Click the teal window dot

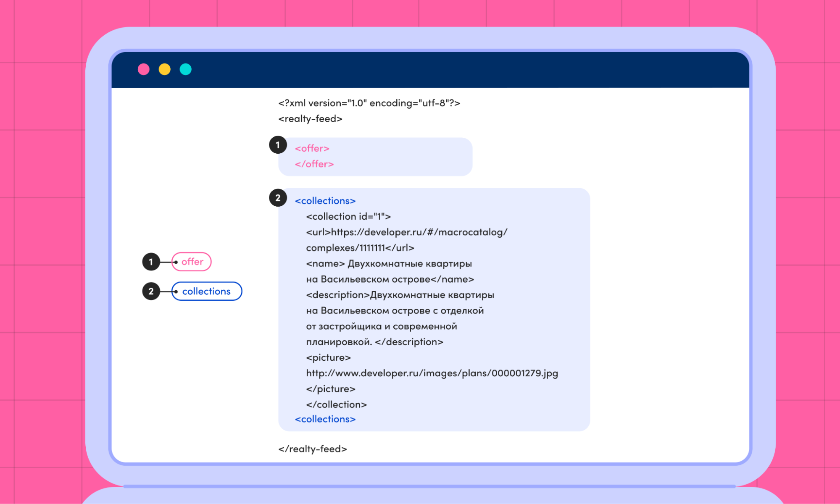tap(186, 69)
